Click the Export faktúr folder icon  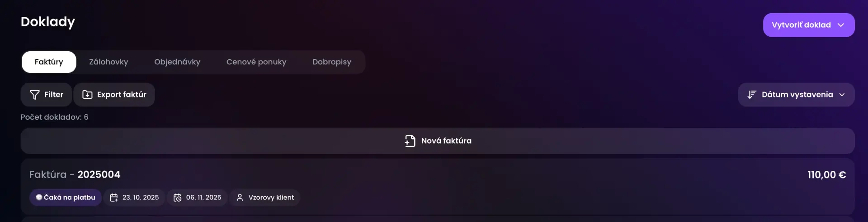[87, 95]
